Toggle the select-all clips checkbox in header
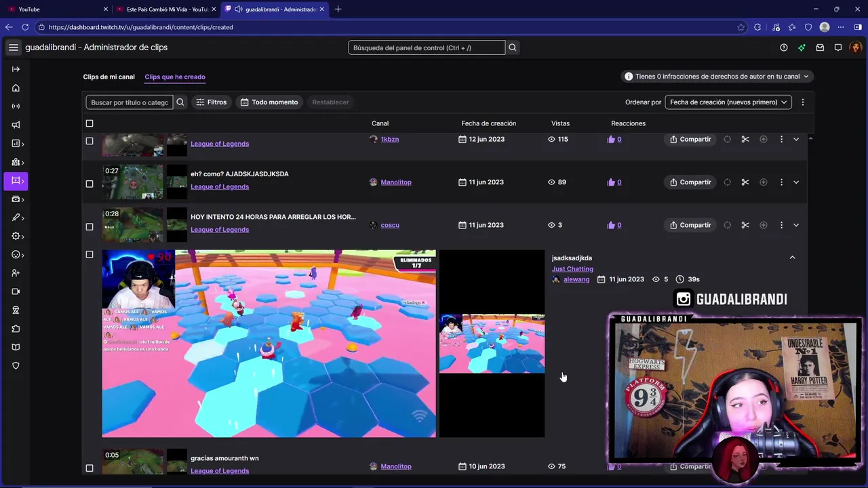 pos(90,123)
